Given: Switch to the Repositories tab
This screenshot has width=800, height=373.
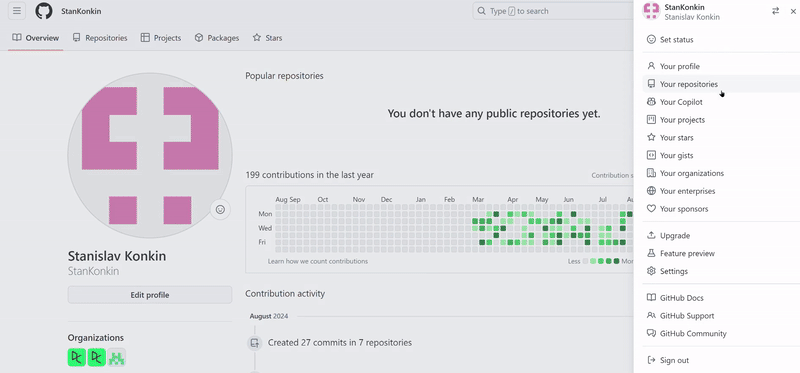Looking at the screenshot, I should 100,38.
